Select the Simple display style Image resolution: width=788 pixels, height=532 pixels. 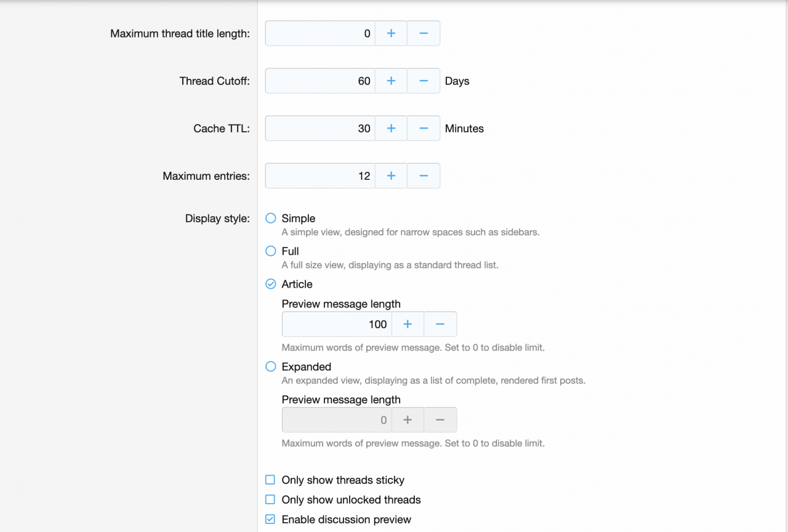click(x=270, y=218)
